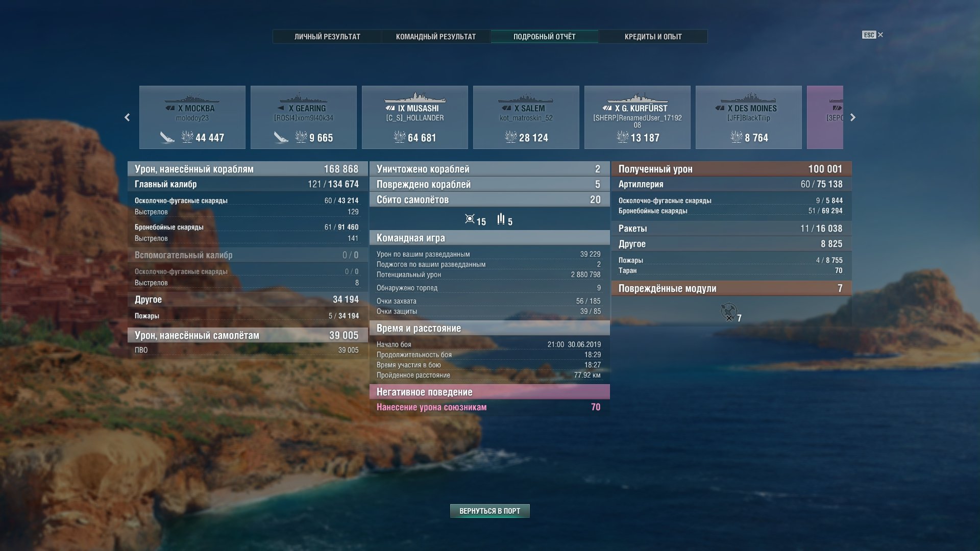This screenshot has height=551, width=980.
Task: Click cruiser class icon beside X Salem
Action: click(x=507, y=108)
